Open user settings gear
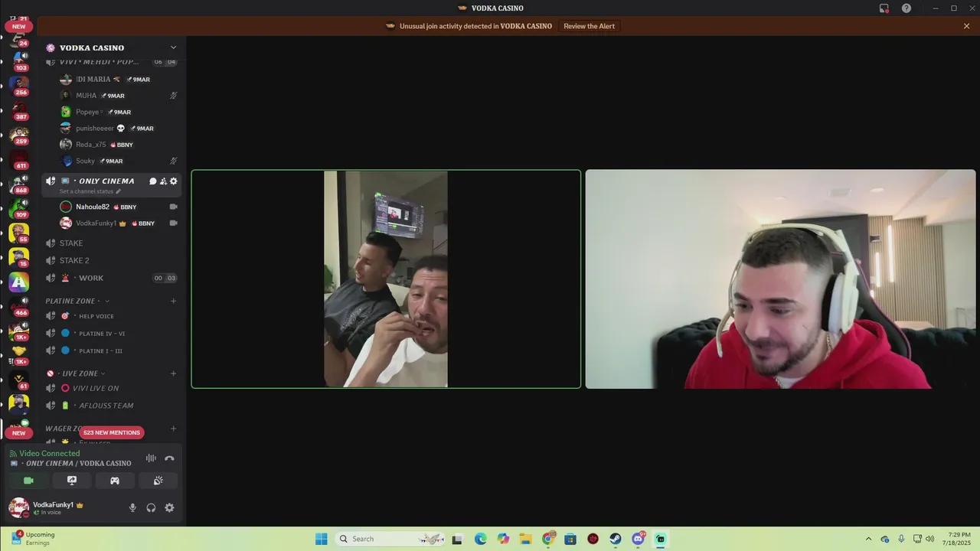 169,507
